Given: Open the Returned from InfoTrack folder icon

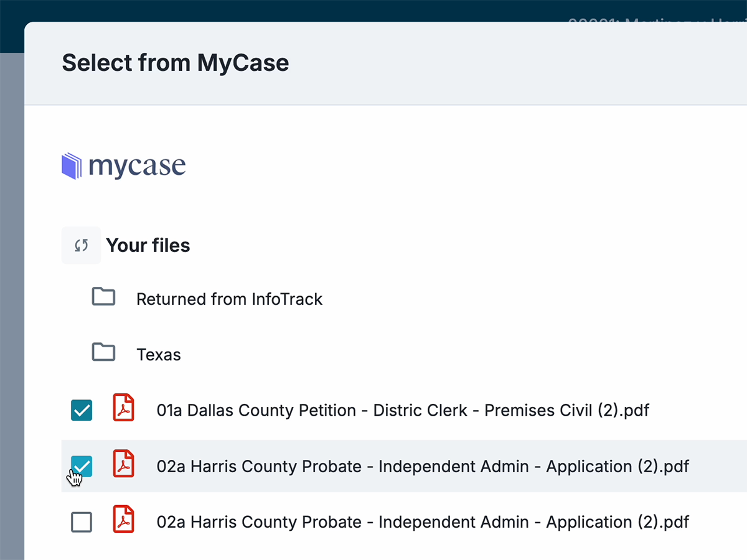Looking at the screenshot, I should click(x=103, y=297).
